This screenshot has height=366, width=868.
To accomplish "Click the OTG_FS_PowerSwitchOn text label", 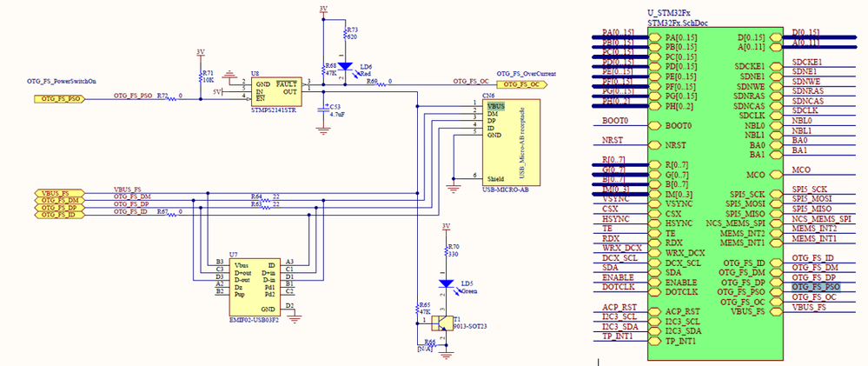I will (x=62, y=82).
